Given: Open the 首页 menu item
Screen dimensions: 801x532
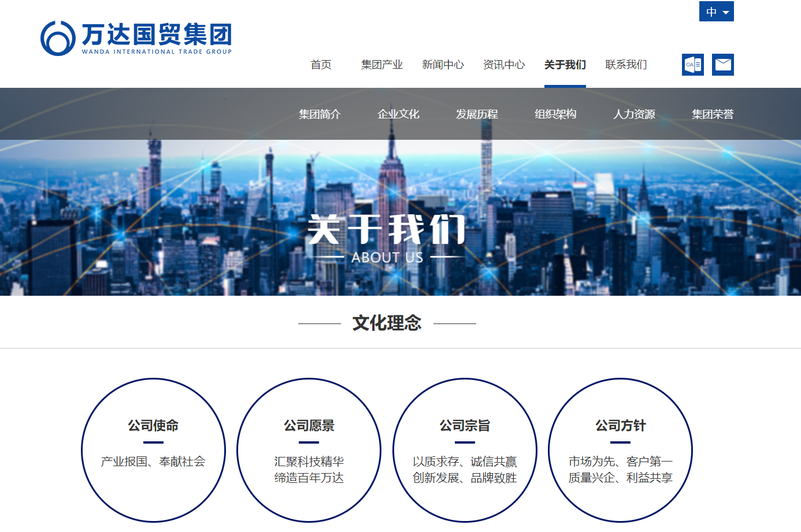Looking at the screenshot, I should [x=321, y=65].
